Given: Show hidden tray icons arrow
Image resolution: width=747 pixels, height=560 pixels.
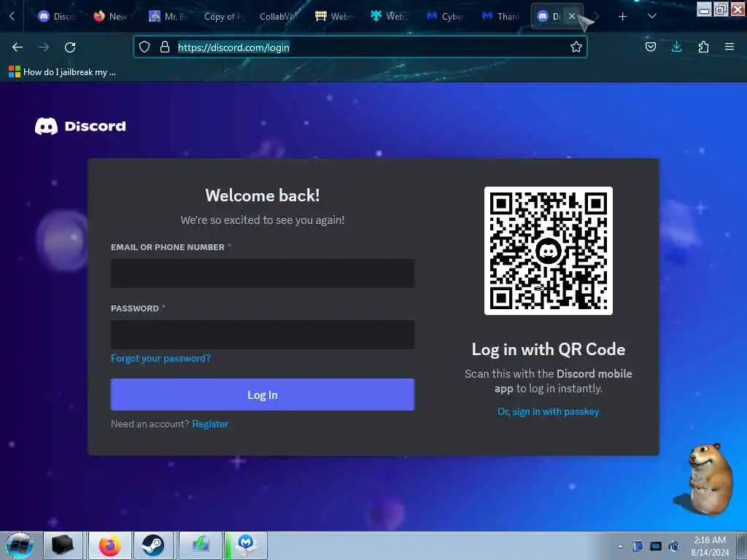Looking at the screenshot, I should (x=620, y=547).
